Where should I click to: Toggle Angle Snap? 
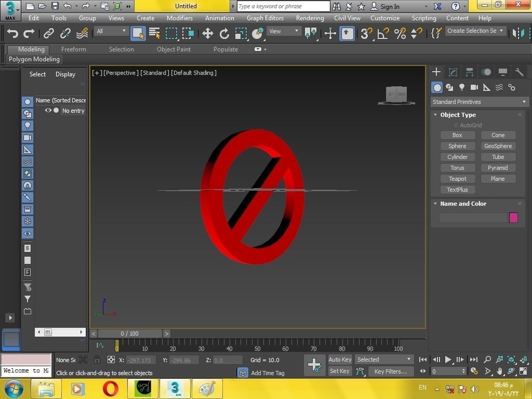click(x=383, y=33)
